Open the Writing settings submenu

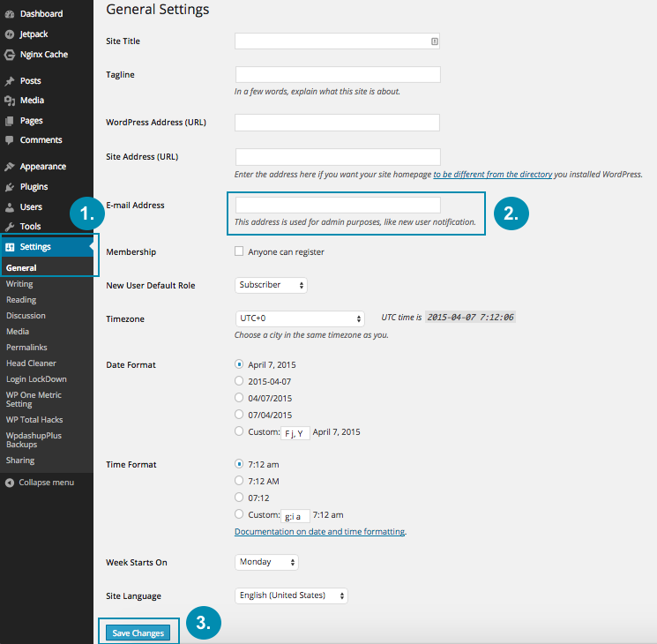click(19, 284)
